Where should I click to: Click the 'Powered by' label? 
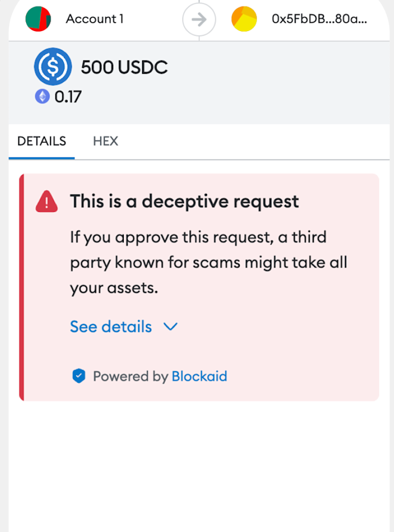click(x=130, y=377)
